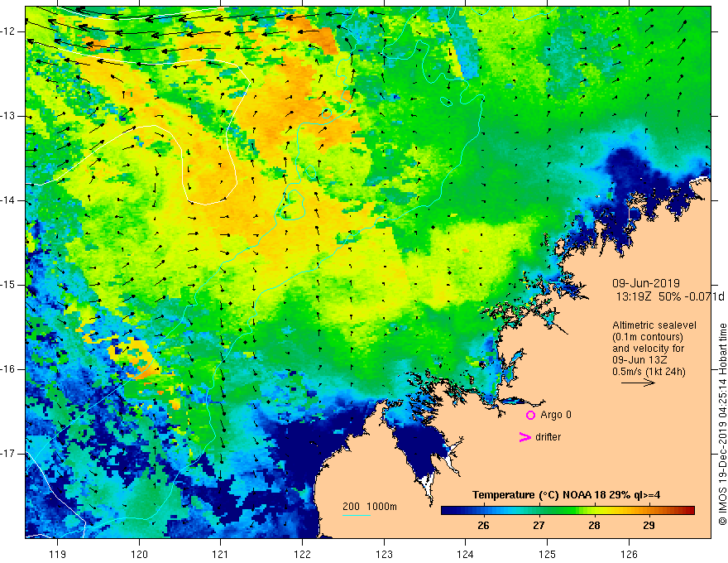Click the temperature color bar near 28
The image size is (728, 563).
594,511
